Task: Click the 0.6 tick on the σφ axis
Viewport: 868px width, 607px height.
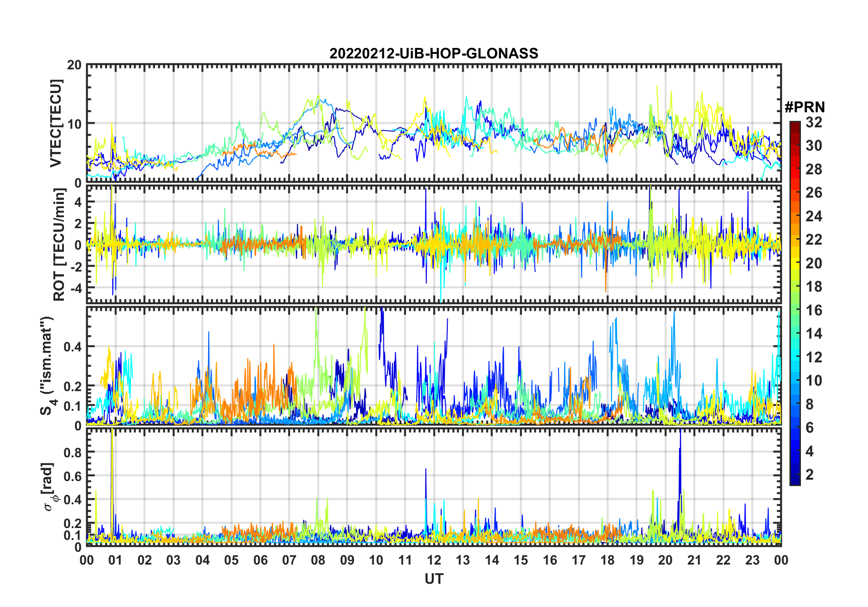Action: coord(73,476)
